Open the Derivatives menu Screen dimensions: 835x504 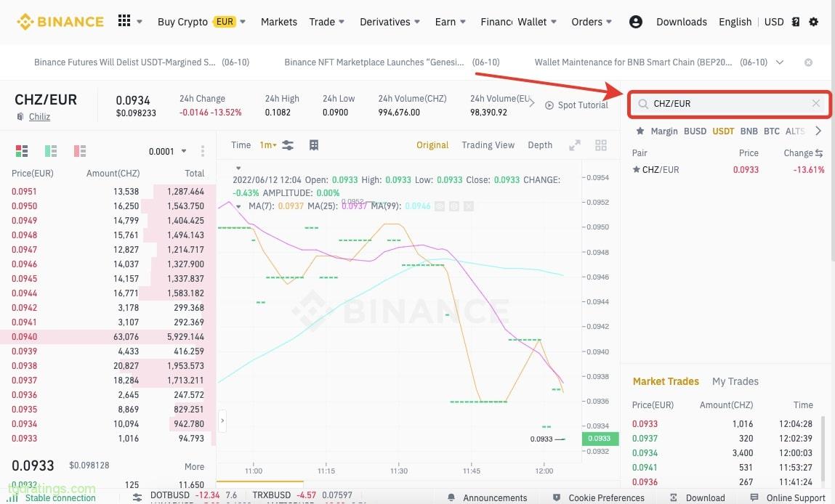tap(390, 22)
